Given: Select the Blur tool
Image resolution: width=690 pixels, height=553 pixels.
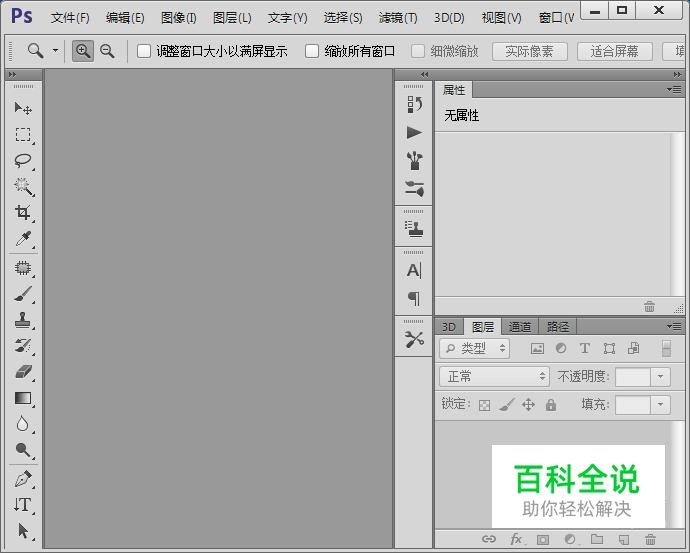Looking at the screenshot, I should click(23, 424).
